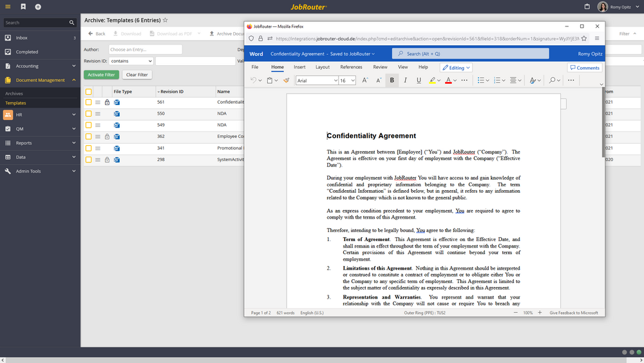Open row menu icon for revision 549
The image size is (644, 363).
[98, 125]
